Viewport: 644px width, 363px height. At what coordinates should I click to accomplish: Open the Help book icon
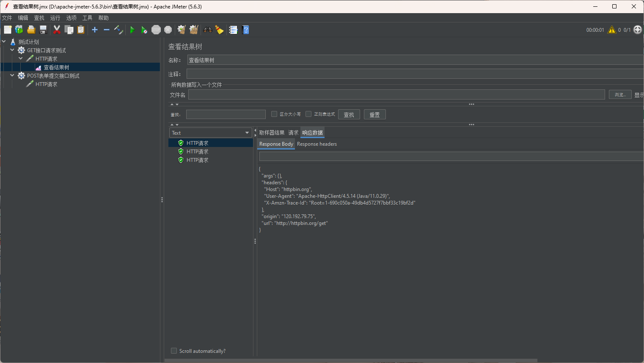(x=245, y=30)
